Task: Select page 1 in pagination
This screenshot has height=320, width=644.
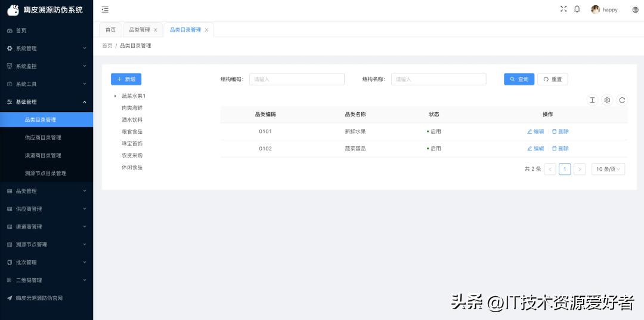Action: 565,169
